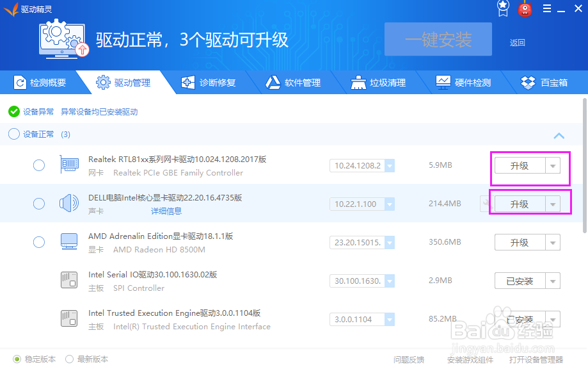Click the Realtek network card device icon

point(69,165)
